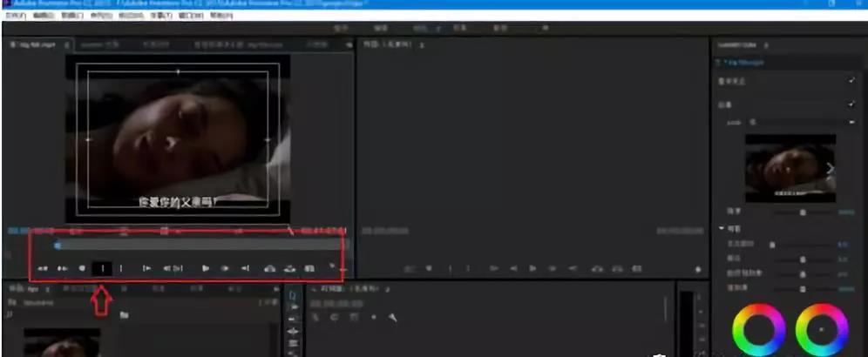Click the Overwrite button in Source monitor
Viewport: 868px width, 357px height.
pyautogui.click(x=289, y=269)
